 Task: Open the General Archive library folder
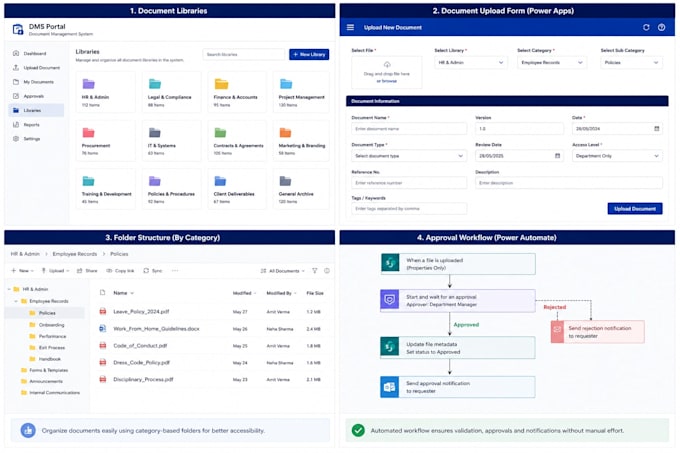point(302,189)
